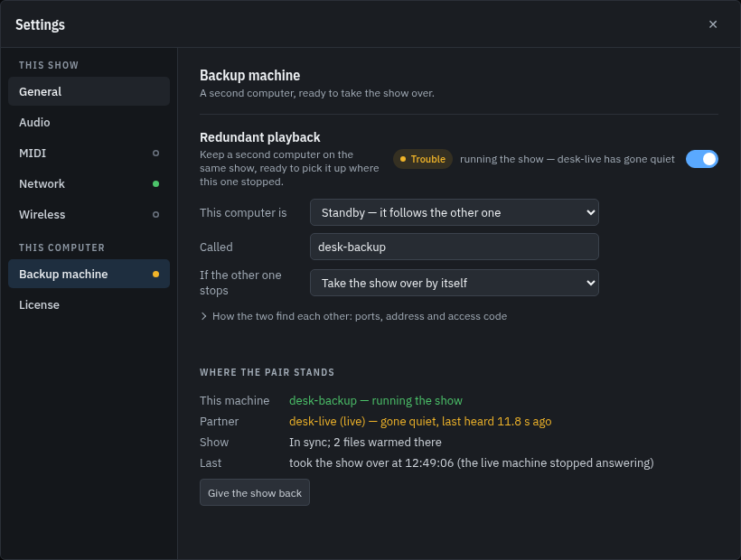Go to the MIDI settings tab

(x=89, y=153)
